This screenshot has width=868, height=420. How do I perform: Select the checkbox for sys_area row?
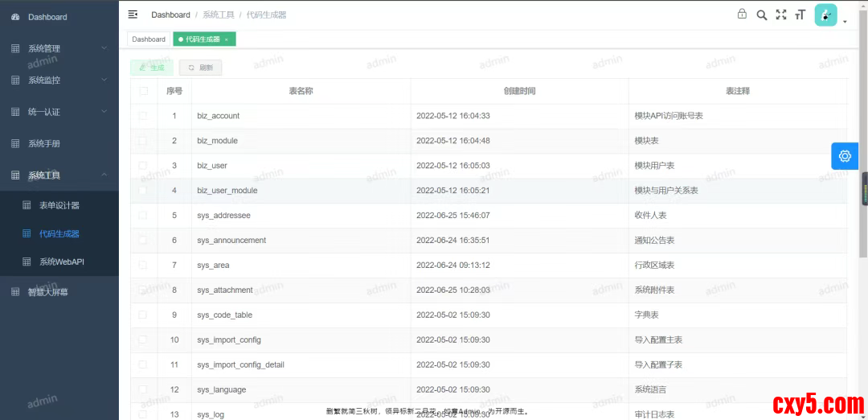point(144,265)
